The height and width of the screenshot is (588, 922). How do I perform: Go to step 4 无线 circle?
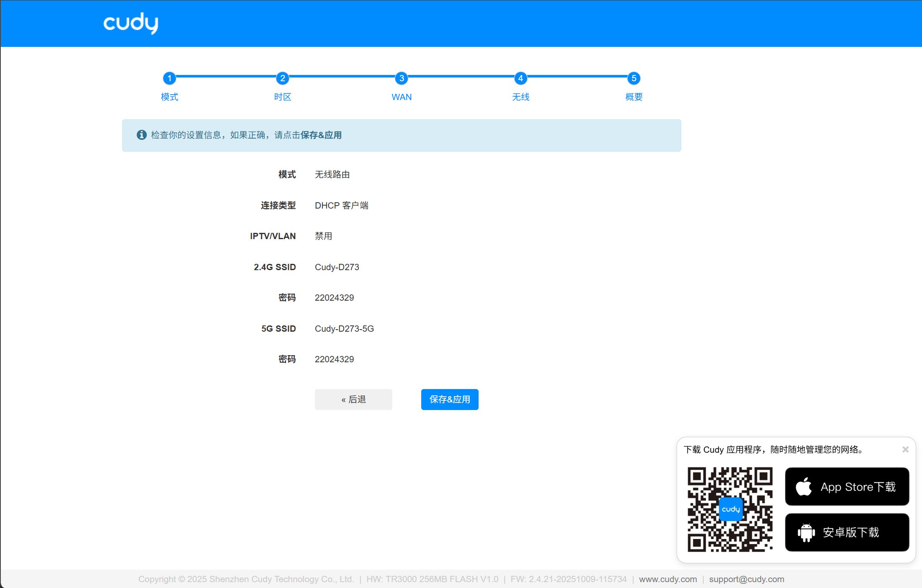click(x=520, y=78)
